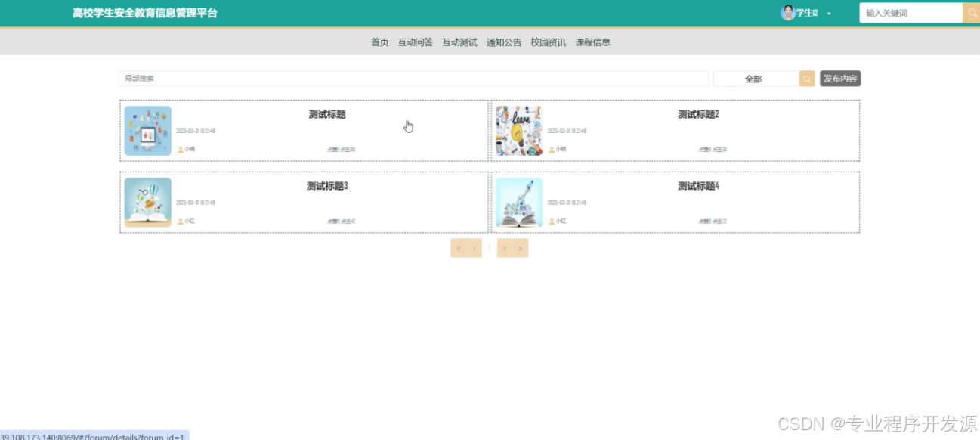Open the post titled 测试标题4
Screen dimensions: 980x440
click(x=698, y=187)
